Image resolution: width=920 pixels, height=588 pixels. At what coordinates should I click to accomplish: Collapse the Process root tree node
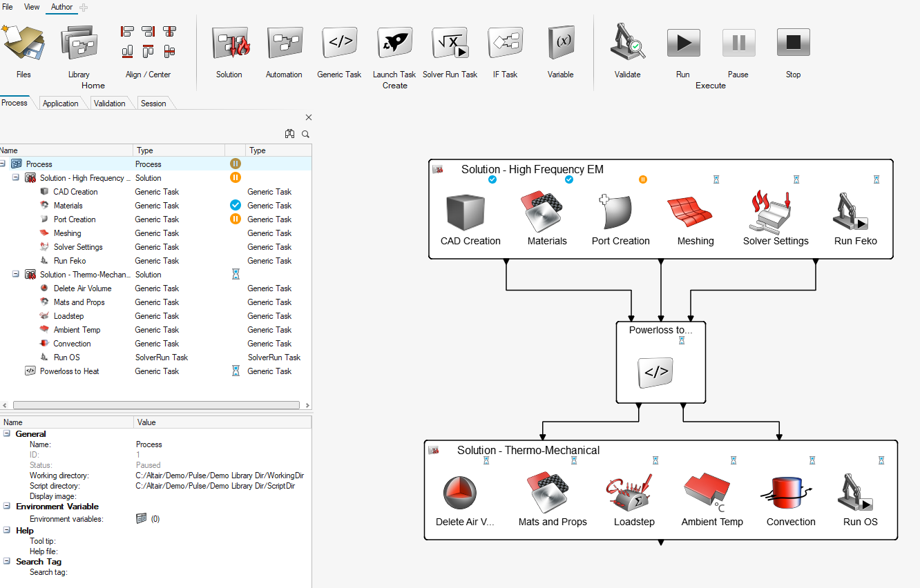click(x=3, y=164)
